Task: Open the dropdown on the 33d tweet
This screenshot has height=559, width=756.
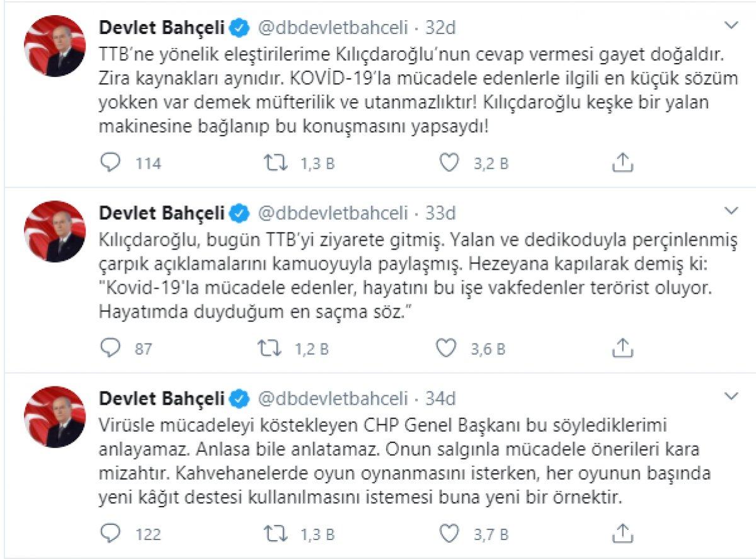Action: coord(731,210)
